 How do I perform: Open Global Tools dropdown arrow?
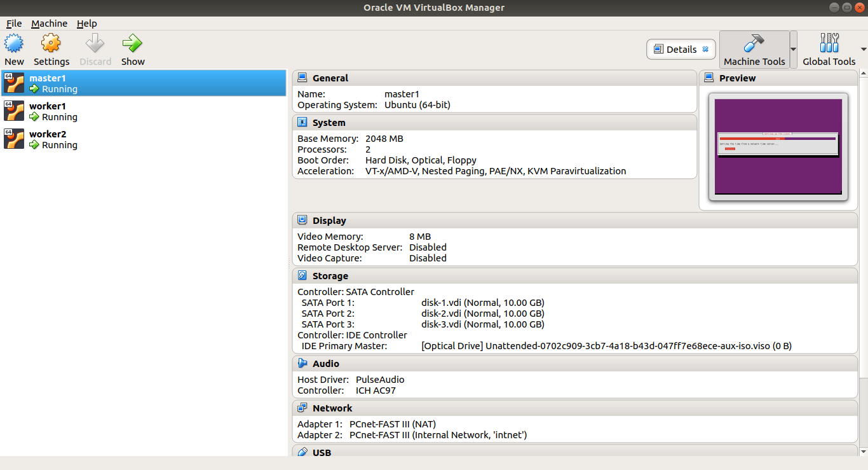(864, 50)
